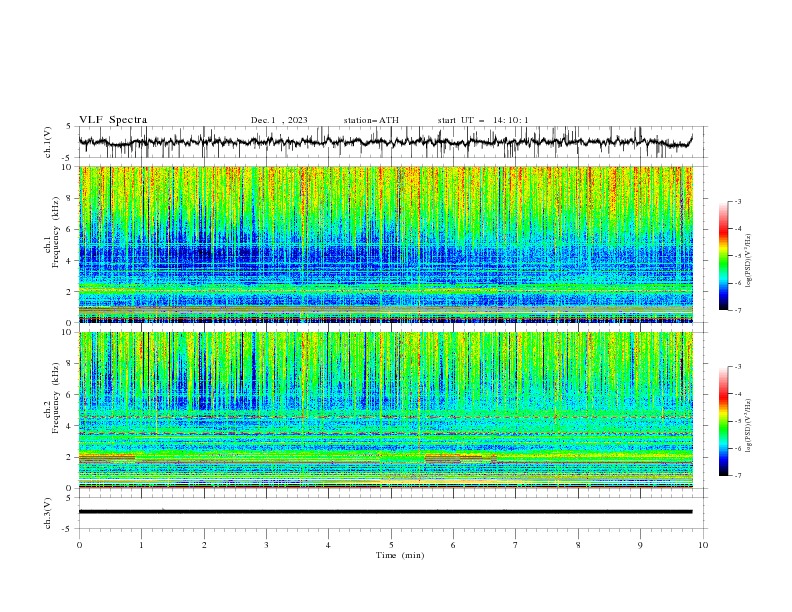
Task: Click the "9" tick on the time axis
Action: (640, 545)
